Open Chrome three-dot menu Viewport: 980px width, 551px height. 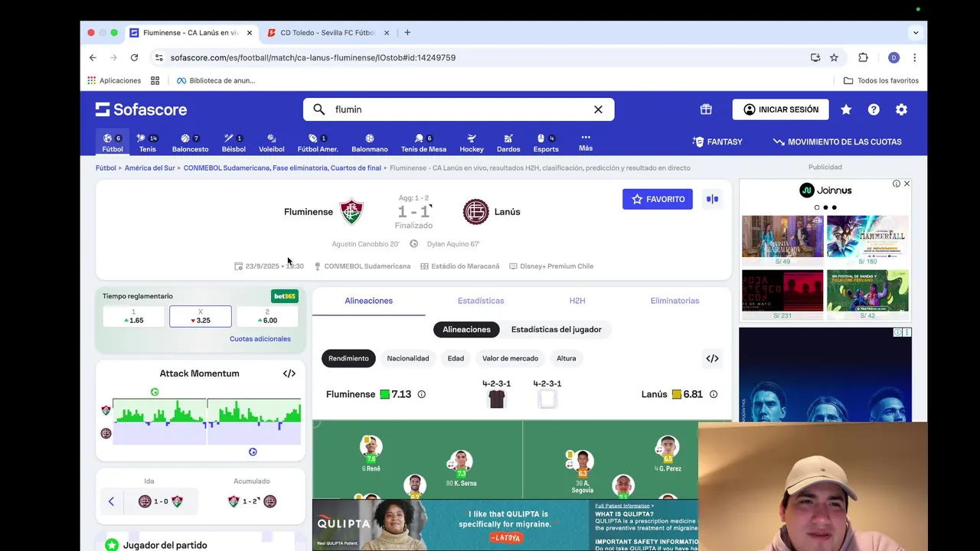tap(914, 57)
